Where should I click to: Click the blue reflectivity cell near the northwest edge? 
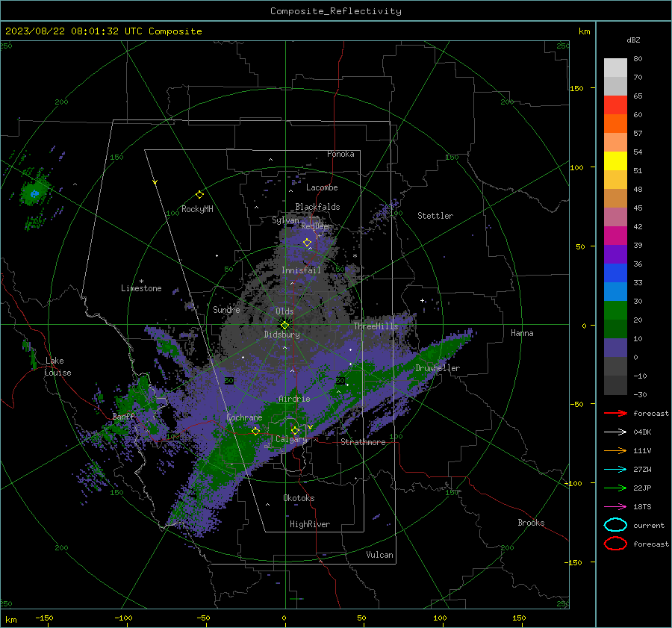pyautogui.click(x=34, y=193)
